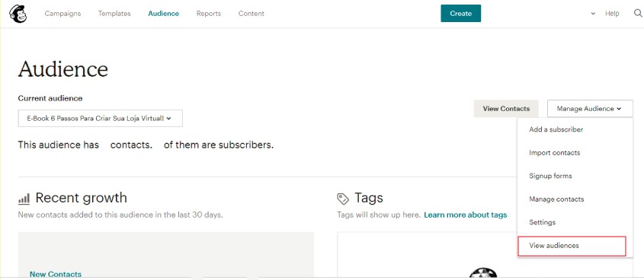Follow the Learn more about tags link

(466, 215)
